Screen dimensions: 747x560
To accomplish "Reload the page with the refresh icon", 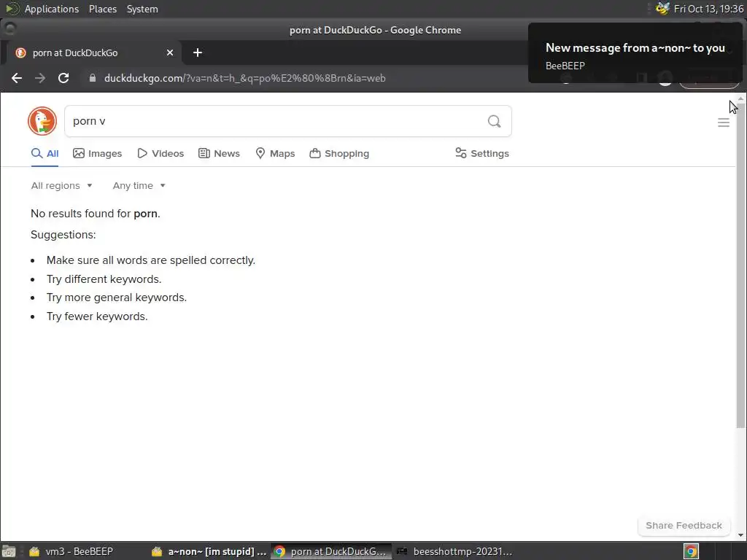I will tap(63, 78).
